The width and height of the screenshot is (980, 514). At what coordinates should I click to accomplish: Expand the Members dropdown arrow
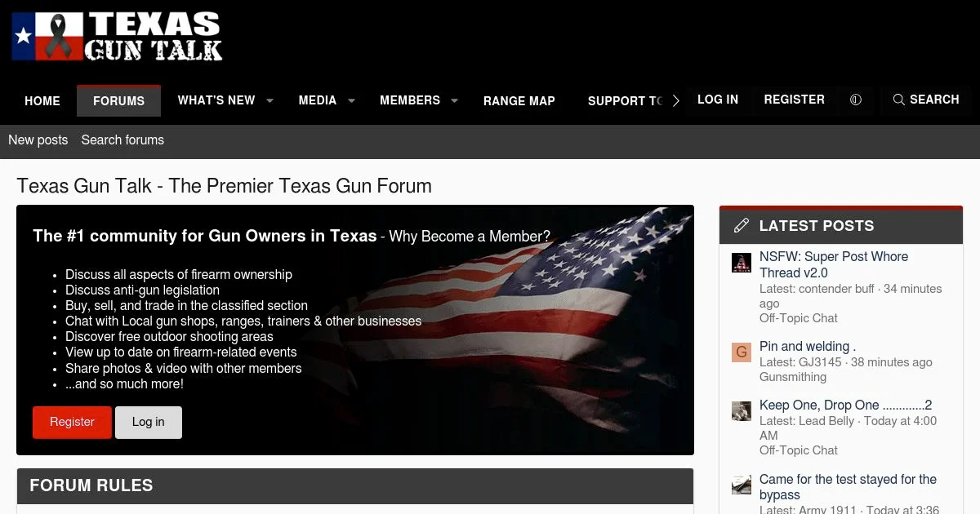click(x=454, y=101)
